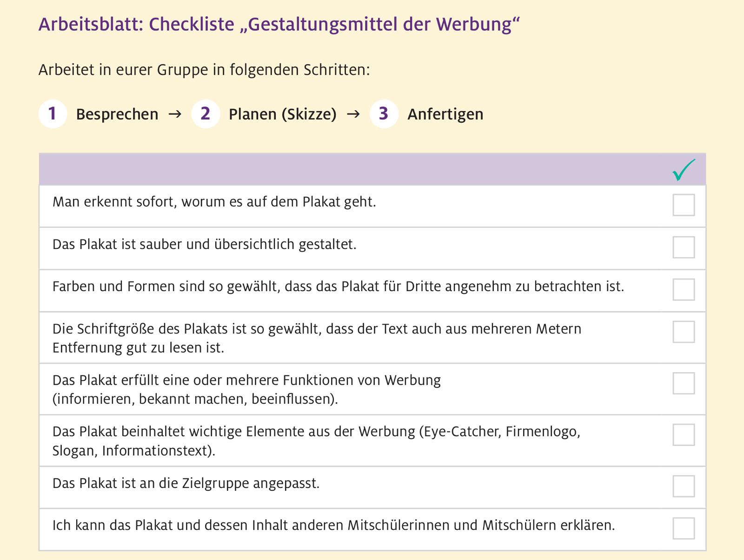
Task: Check the 'an die Zielgruppe angepasst' checkbox
Action: (684, 486)
